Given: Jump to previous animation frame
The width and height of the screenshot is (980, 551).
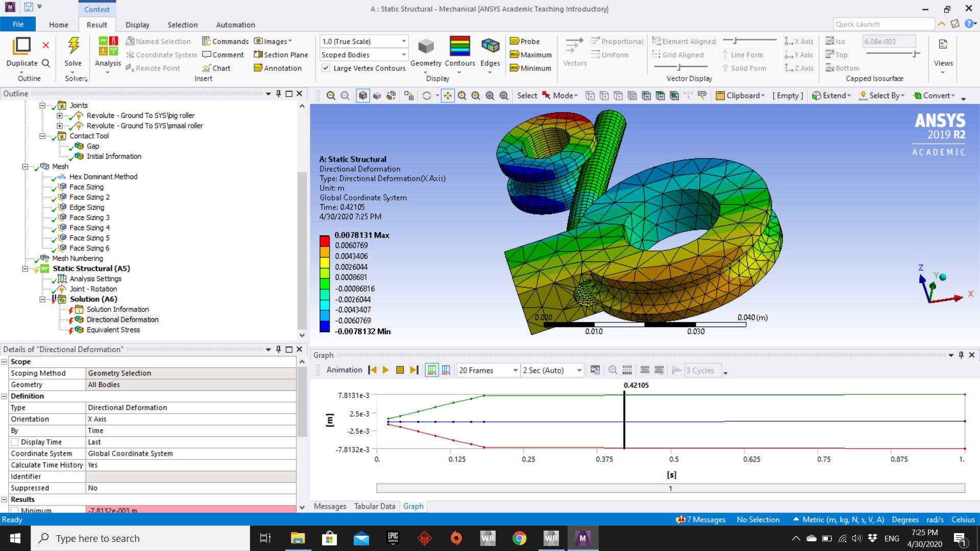Looking at the screenshot, I should point(372,370).
